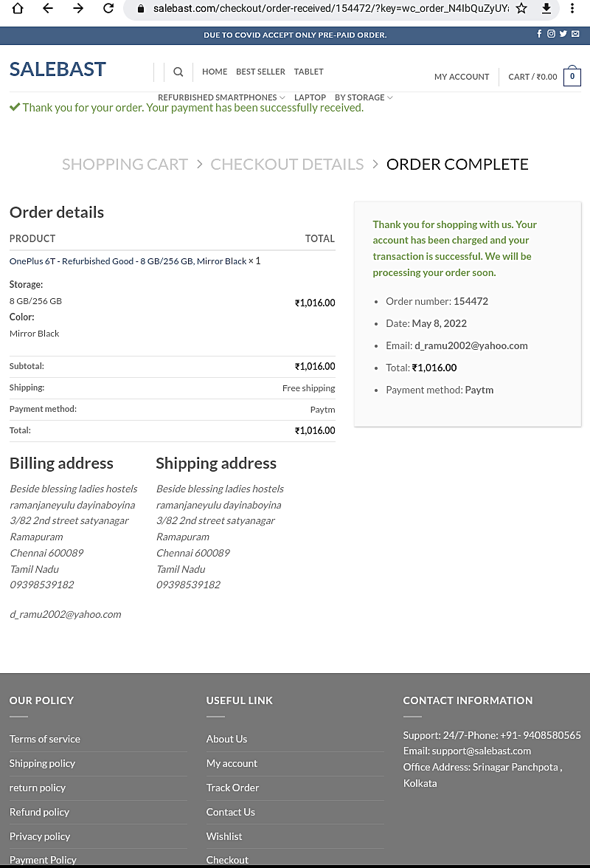
Task: Go to Shopping Cart breadcrumb step
Action: tap(125, 165)
